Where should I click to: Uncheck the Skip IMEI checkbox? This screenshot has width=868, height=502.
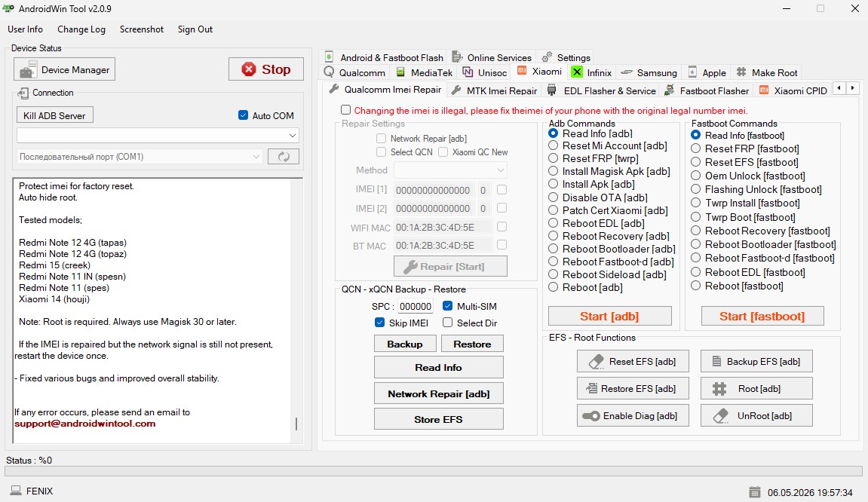tap(380, 323)
